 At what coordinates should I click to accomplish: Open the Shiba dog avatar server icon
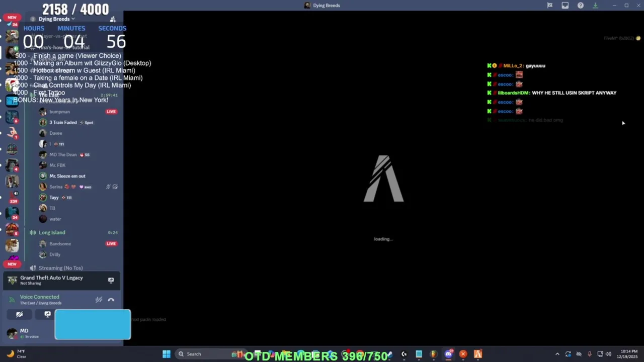pyautogui.click(x=12, y=245)
